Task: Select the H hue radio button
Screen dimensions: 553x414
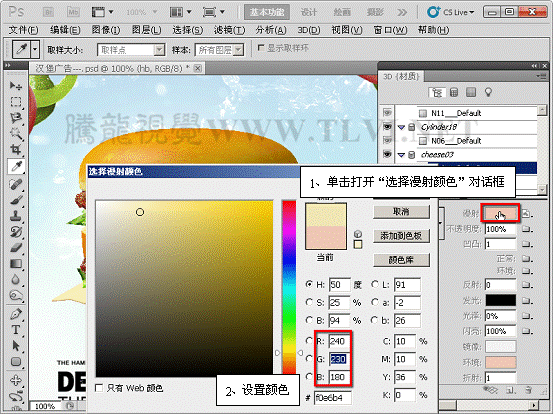Action: coord(309,284)
